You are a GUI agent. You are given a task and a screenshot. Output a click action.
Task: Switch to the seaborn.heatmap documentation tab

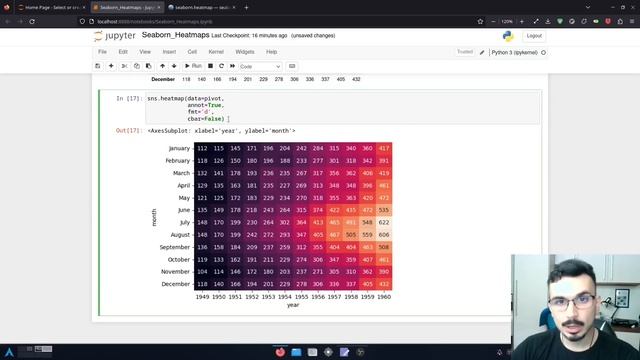(x=202, y=7)
